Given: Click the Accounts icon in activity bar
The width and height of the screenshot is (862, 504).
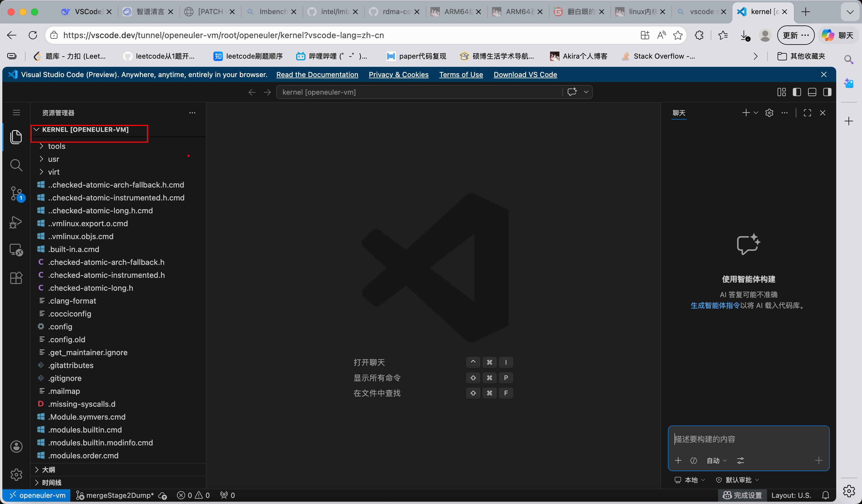Looking at the screenshot, I should pyautogui.click(x=16, y=446).
